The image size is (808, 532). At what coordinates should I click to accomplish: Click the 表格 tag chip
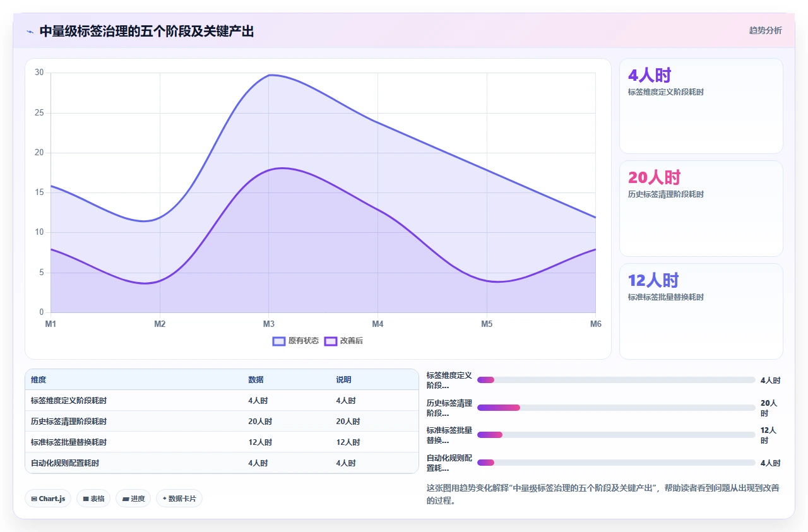pos(93,499)
